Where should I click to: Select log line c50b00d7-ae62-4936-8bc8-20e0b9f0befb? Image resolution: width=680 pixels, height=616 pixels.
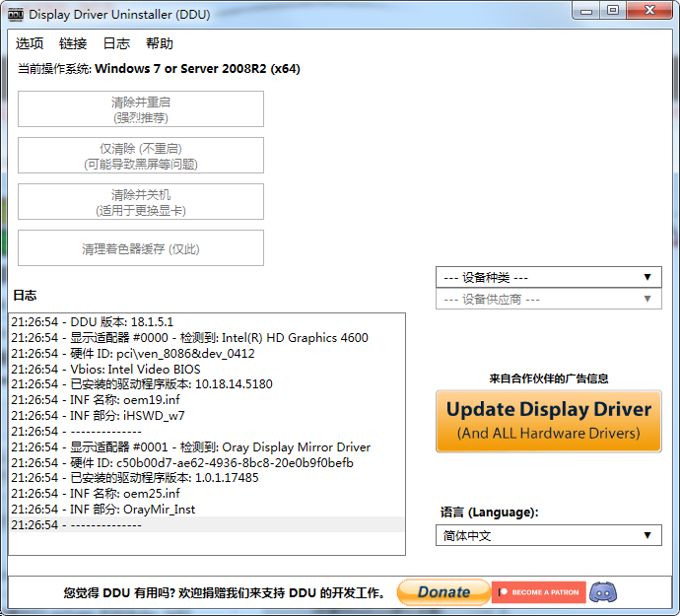[x=207, y=462]
